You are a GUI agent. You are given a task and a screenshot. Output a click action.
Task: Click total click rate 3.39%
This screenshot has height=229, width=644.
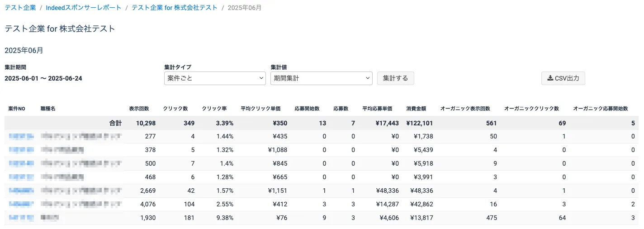pyautogui.click(x=224, y=123)
